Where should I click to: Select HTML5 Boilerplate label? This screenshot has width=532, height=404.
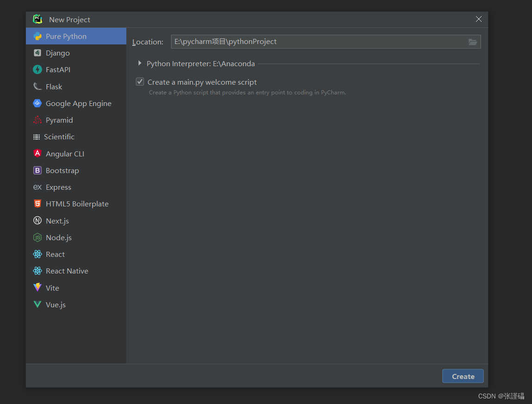(x=77, y=204)
